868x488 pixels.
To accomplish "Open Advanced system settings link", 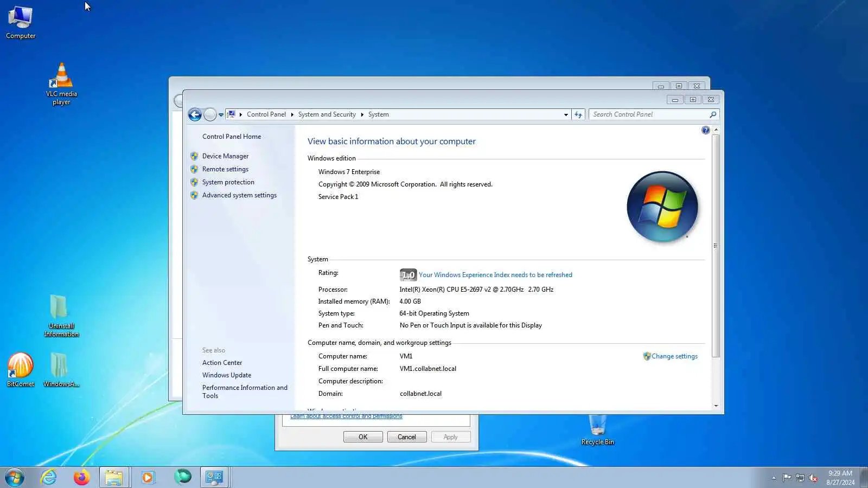I will [239, 195].
